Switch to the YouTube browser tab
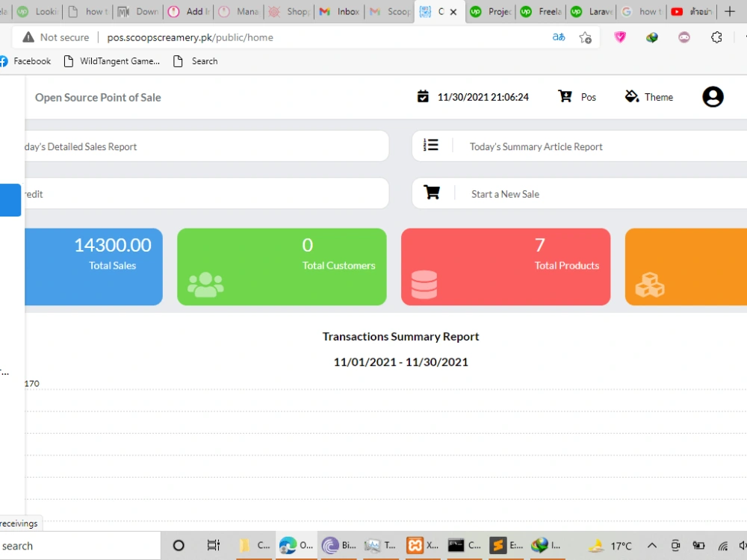The image size is (747, 560). click(x=692, y=11)
